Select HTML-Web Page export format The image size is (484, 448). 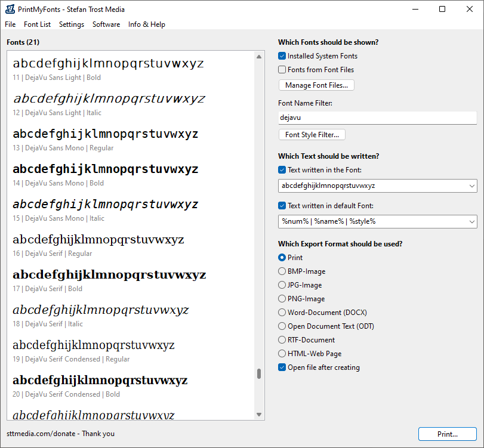click(282, 354)
